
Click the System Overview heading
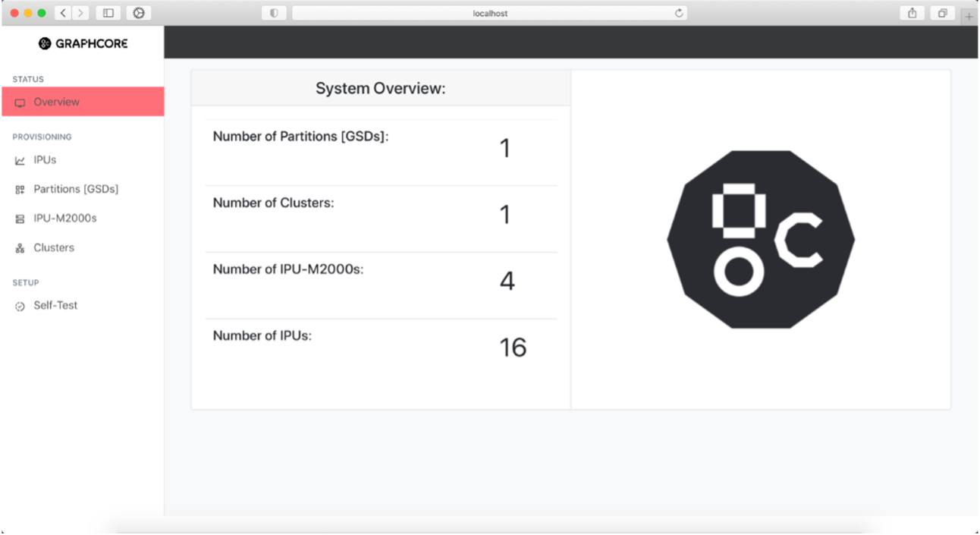tap(381, 89)
